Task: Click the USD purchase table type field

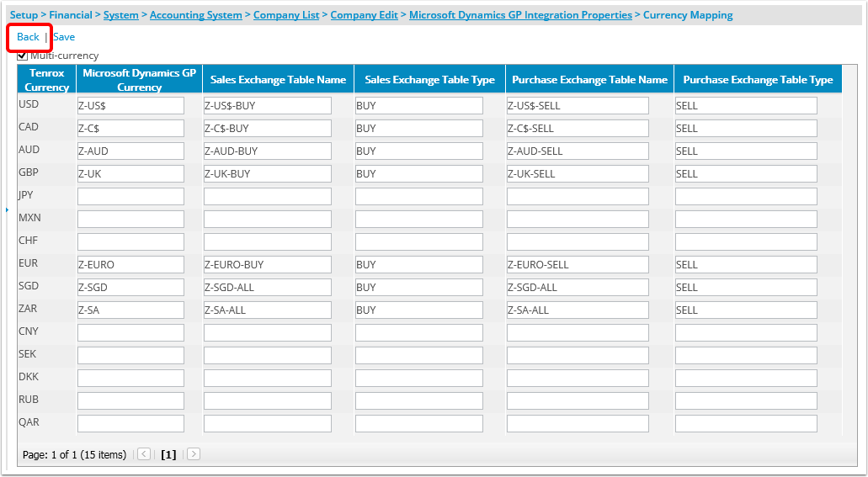Action: click(x=746, y=106)
